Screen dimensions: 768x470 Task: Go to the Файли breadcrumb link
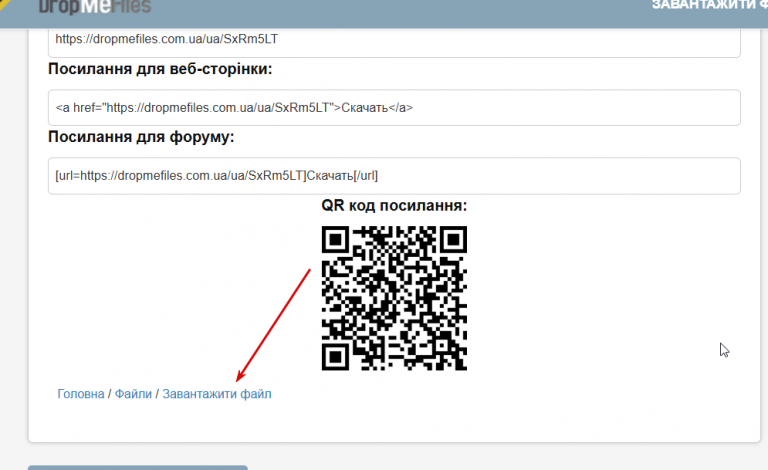pyautogui.click(x=133, y=394)
